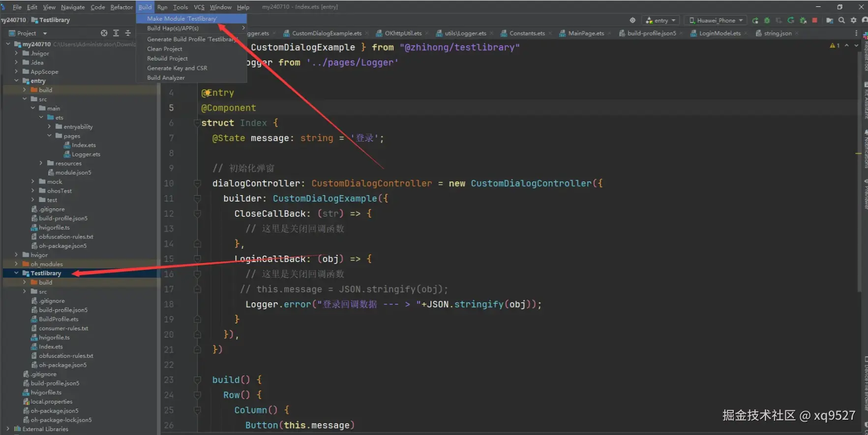Viewport: 868px width, 435px height.
Task: Open BuildProfile.ets under Testlibrary
Action: (59, 319)
